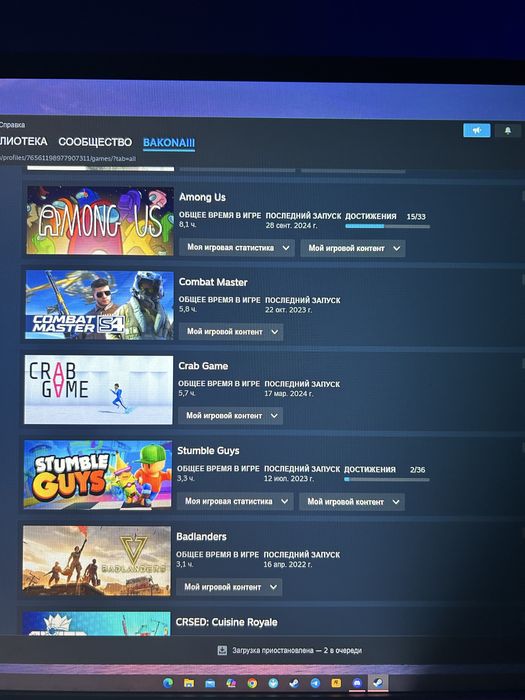
Task: Click the Crab Game cover thumbnail
Action: coord(98,390)
